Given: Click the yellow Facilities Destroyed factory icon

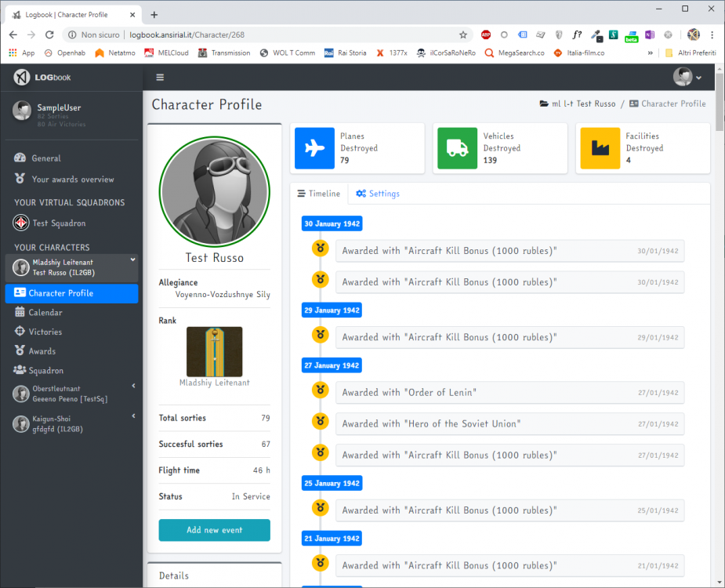Looking at the screenshot, I should point(600,148).
